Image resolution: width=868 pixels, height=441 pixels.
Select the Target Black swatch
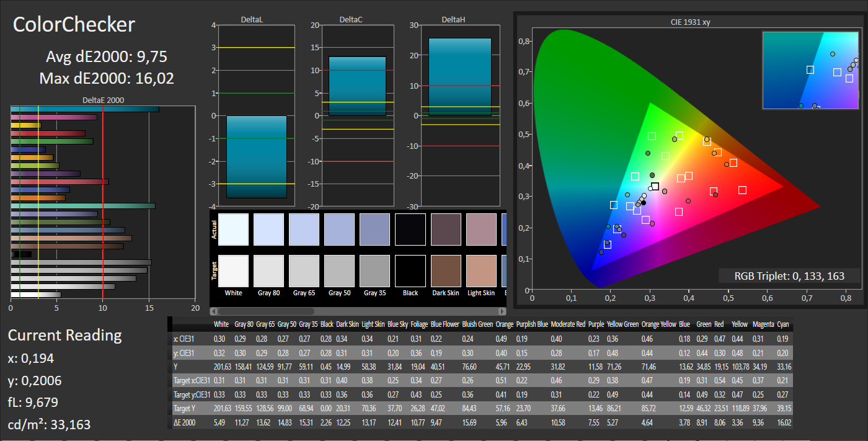click(410, 271)
